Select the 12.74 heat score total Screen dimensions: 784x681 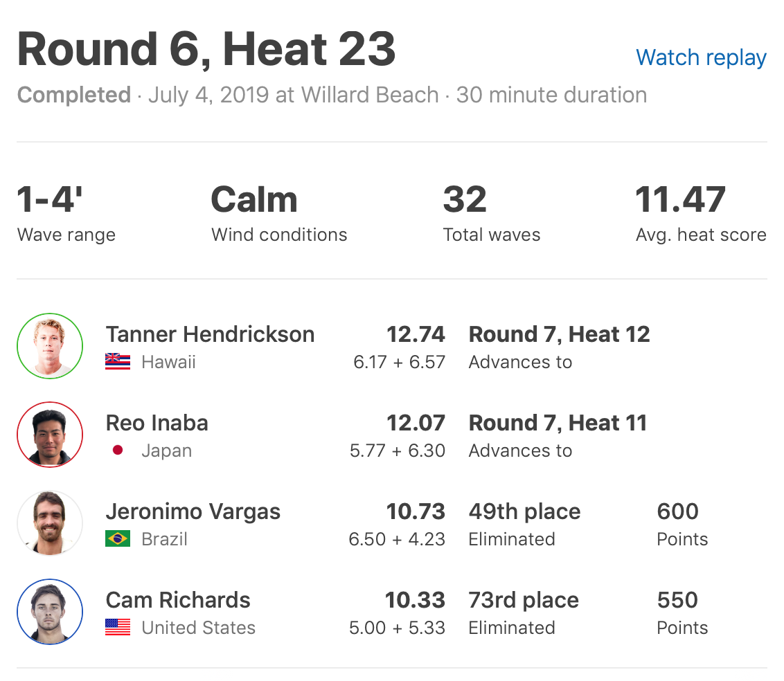pos(416,335)
